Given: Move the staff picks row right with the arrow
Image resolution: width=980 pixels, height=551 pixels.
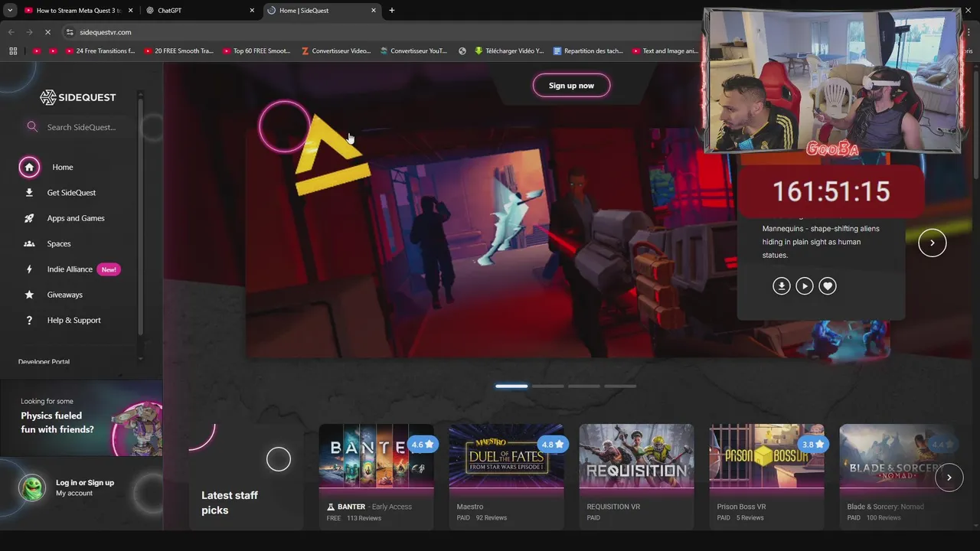Looking at the screenshot, I should 949,478.
